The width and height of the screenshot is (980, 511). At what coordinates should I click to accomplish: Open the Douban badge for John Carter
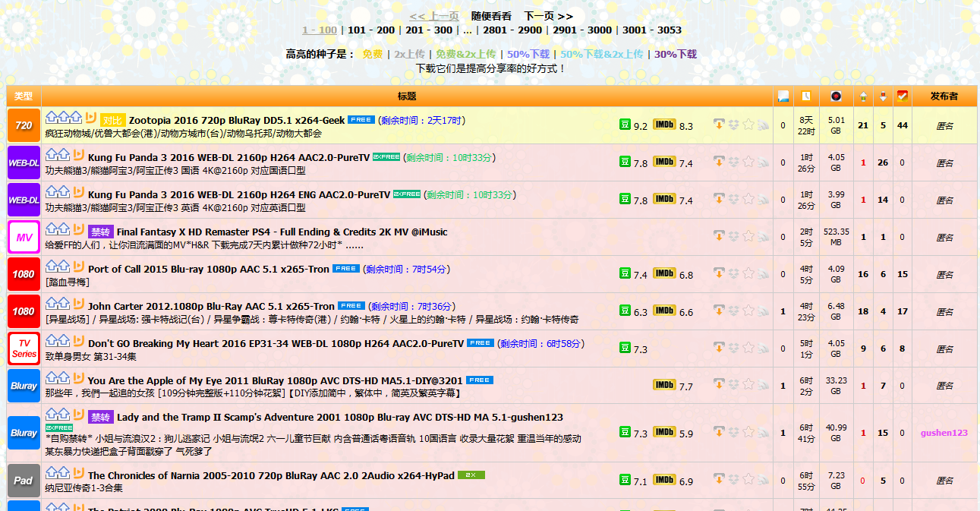[x=625, y=311]
